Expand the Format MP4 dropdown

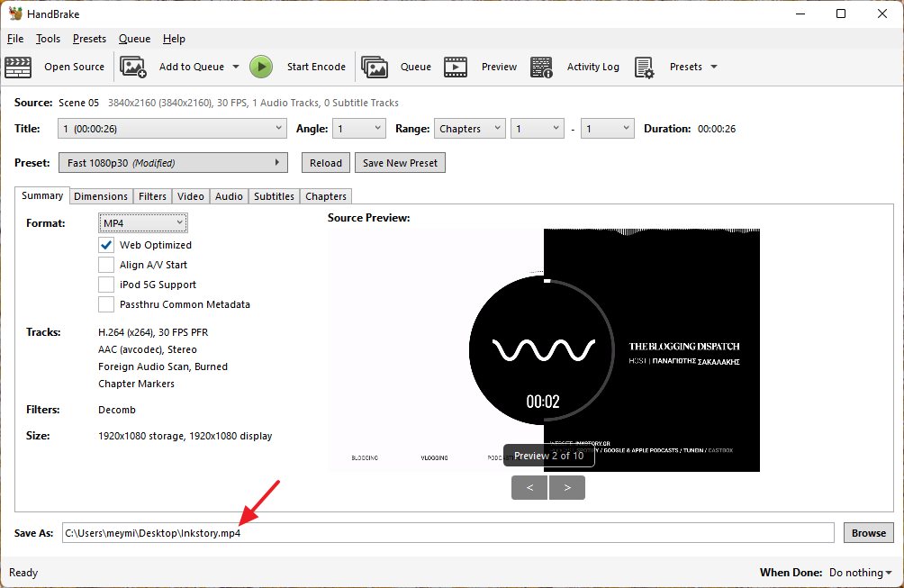tap(143, 222)
